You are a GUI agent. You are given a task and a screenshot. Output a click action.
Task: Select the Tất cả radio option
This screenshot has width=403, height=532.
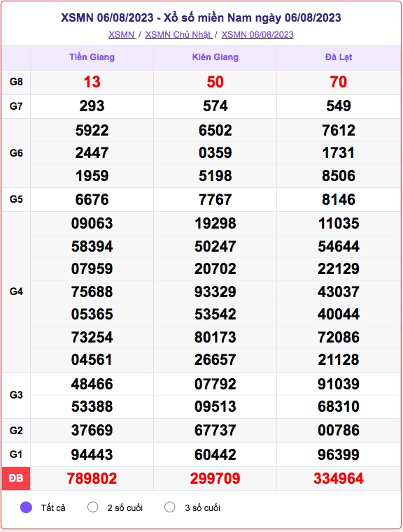(x=26, y=508)
